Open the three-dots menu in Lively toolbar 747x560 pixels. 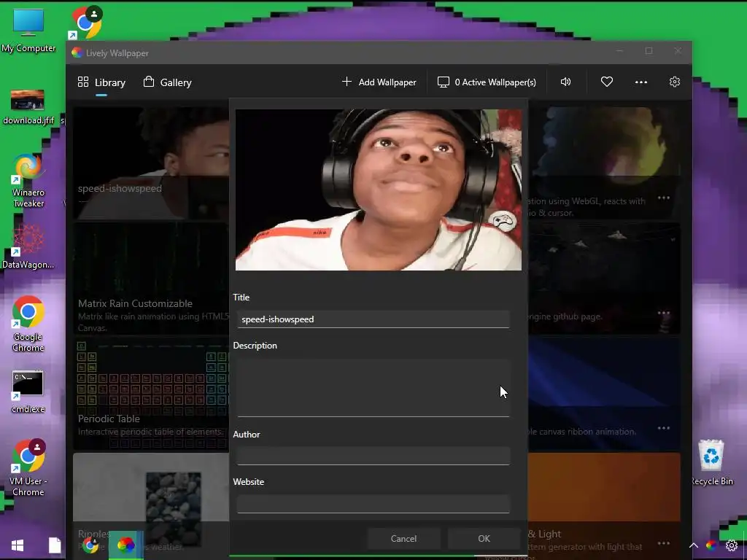[x=640, y=82]
